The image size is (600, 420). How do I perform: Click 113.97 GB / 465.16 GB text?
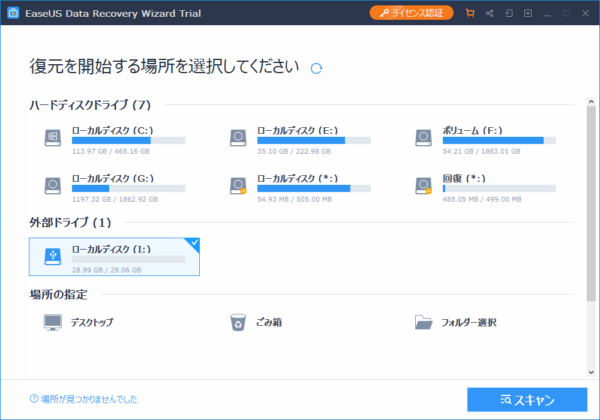pos(111,151)
